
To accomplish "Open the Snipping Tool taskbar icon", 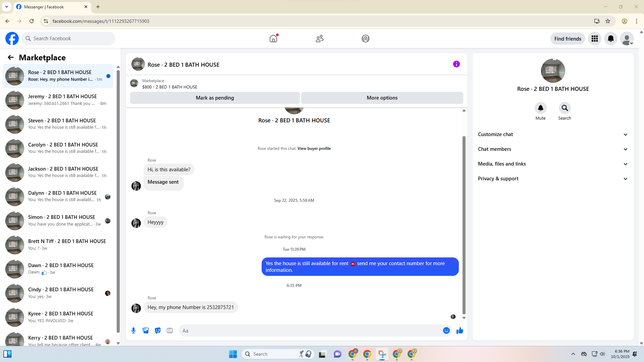I will 382,354.
